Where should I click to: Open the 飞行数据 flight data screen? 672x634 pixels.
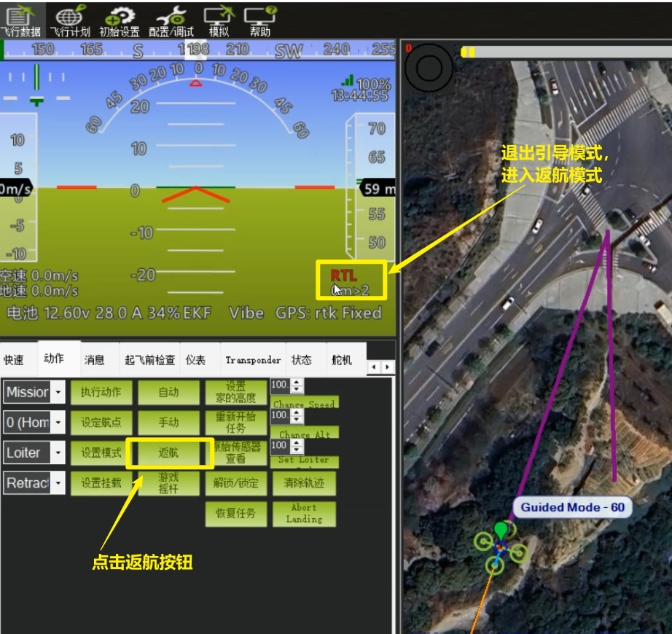[20, 20]
